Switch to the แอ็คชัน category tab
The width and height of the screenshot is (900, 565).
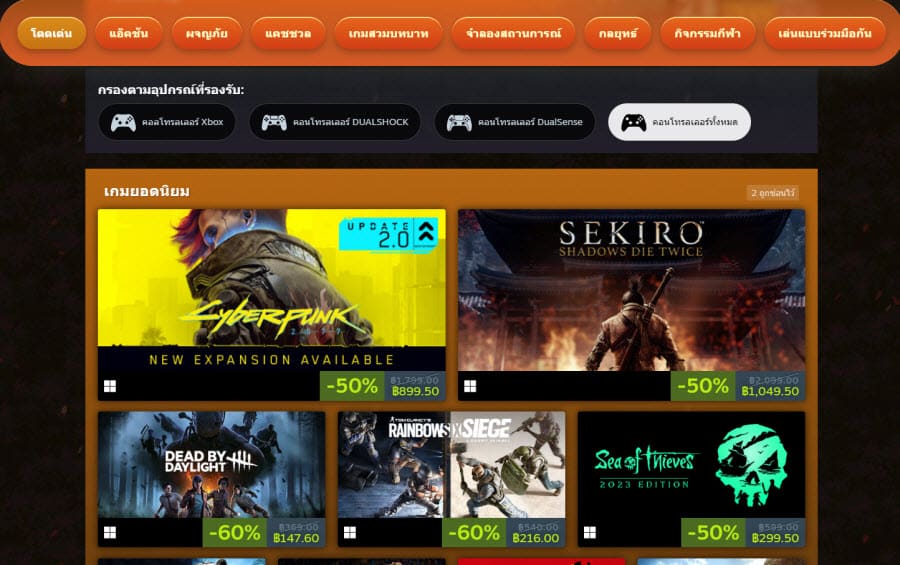coord(129,33)
